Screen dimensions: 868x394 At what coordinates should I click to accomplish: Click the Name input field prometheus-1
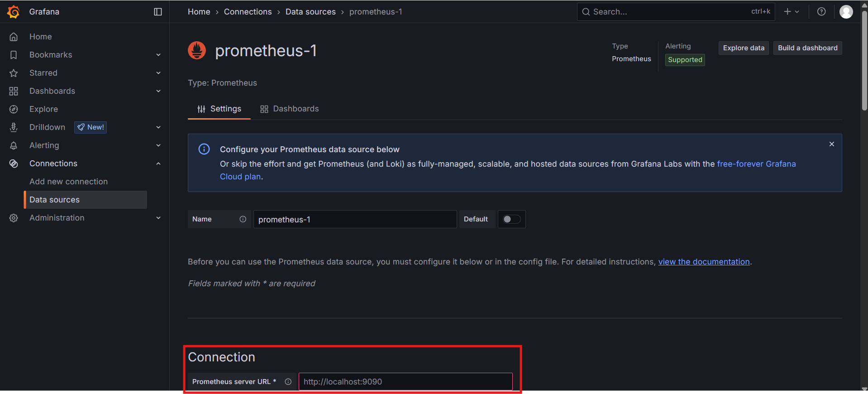[355, 219]
